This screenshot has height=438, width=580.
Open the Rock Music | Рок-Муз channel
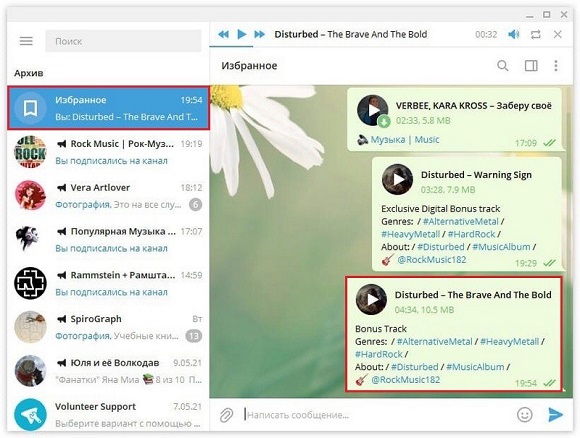coord(108,152)
